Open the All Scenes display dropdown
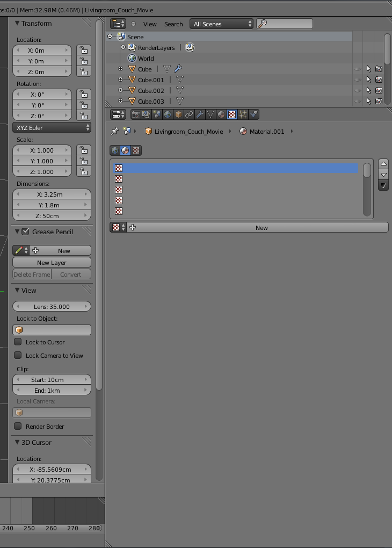This screenshot has width=392, height=548. [221, 24]
